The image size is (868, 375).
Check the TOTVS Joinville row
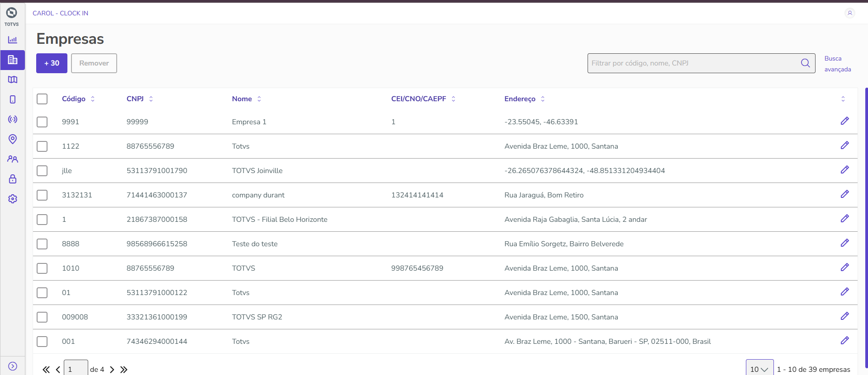[x=42, y=171]
